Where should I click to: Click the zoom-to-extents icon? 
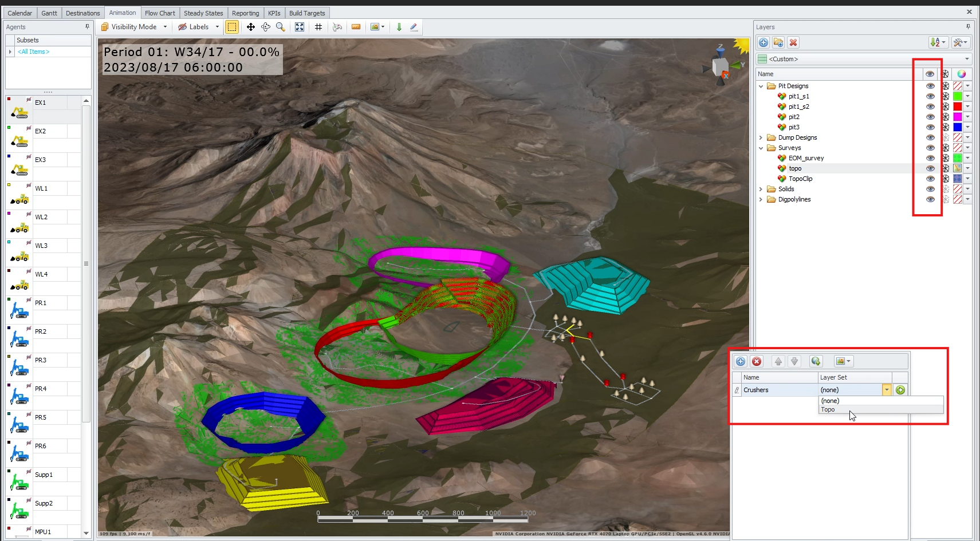[x=300, y=27]
